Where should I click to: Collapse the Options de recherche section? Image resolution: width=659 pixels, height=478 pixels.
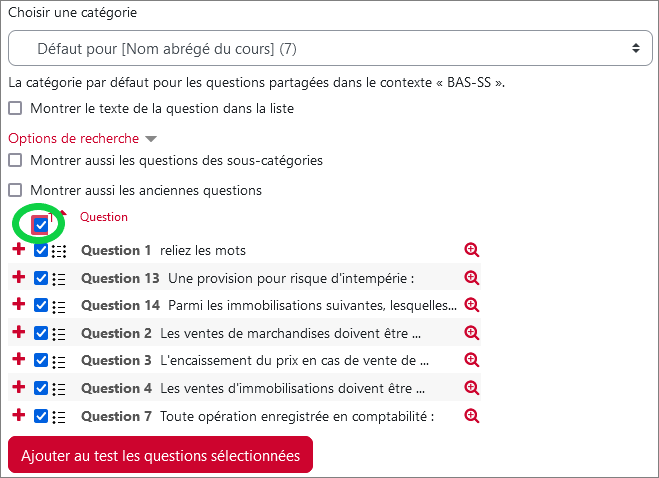pyautogui.click(x=82, y=138)
